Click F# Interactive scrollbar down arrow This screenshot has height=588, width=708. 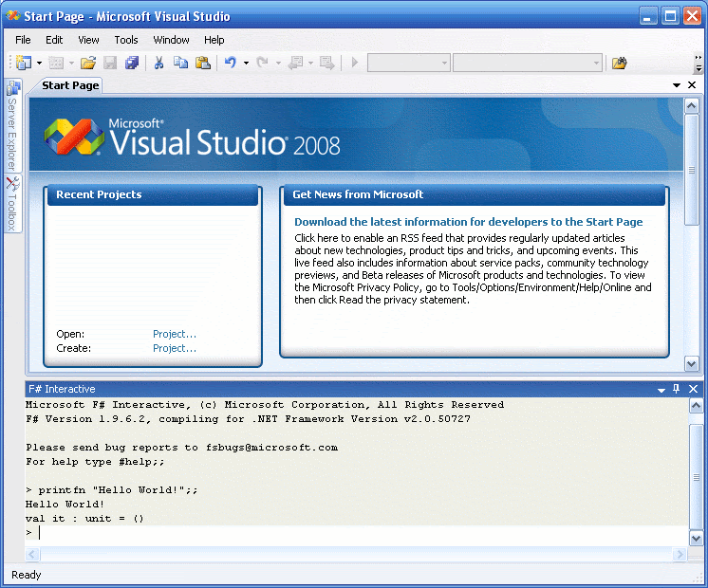(696, 538)
